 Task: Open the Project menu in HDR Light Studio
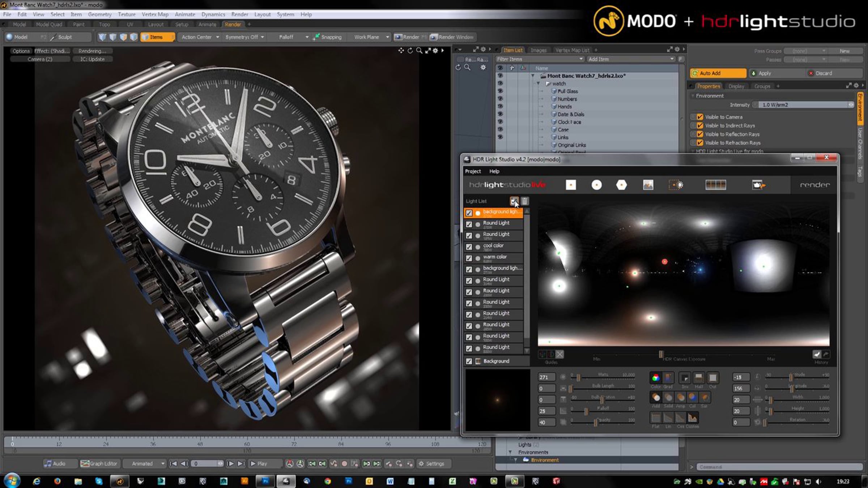[473, 171]
